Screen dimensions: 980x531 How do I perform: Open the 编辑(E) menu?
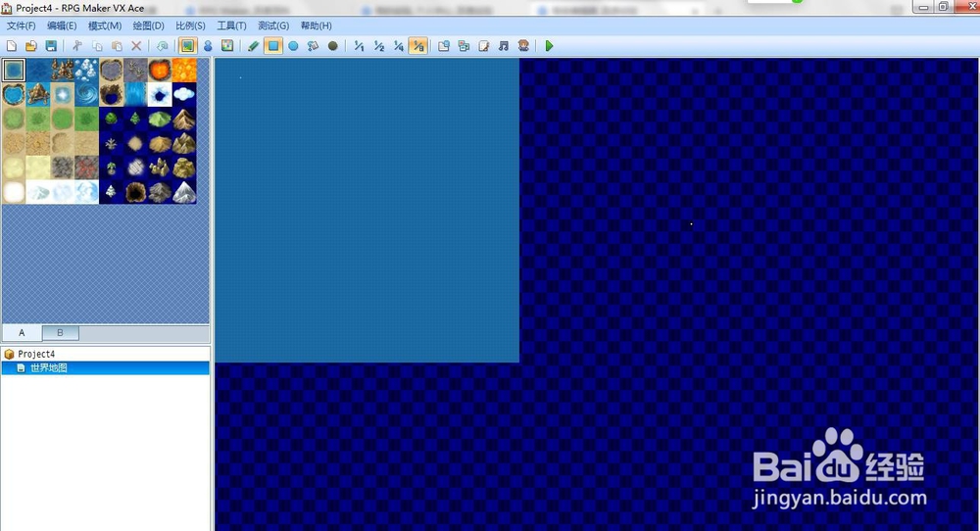(x=62, y=25)
